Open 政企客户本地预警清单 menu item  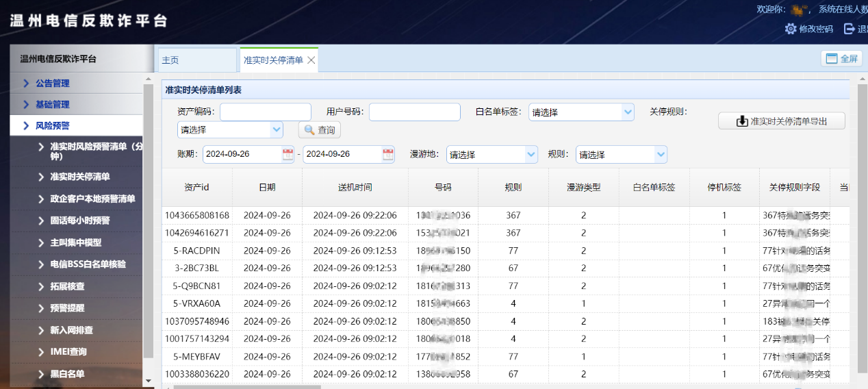pos(77,199)
